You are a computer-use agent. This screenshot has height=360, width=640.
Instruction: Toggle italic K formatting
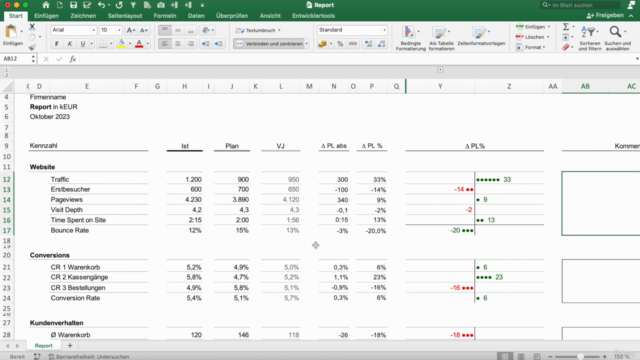[70, 44]
